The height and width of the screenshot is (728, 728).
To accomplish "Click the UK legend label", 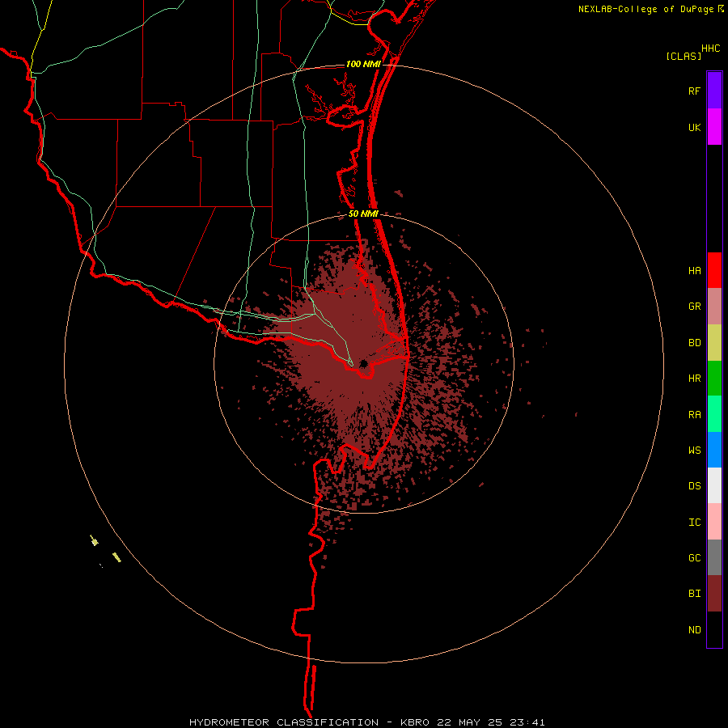I will coord(694,128).
